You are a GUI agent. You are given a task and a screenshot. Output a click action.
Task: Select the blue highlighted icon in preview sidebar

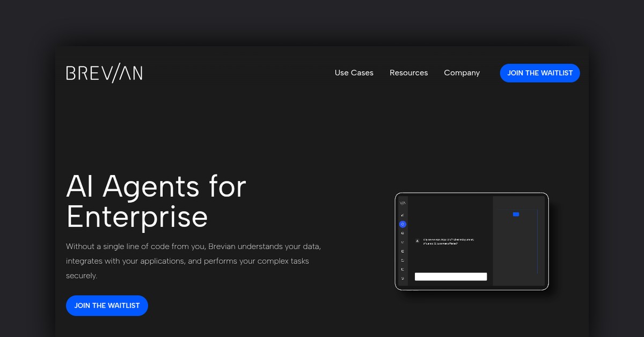tap(402, 224)
